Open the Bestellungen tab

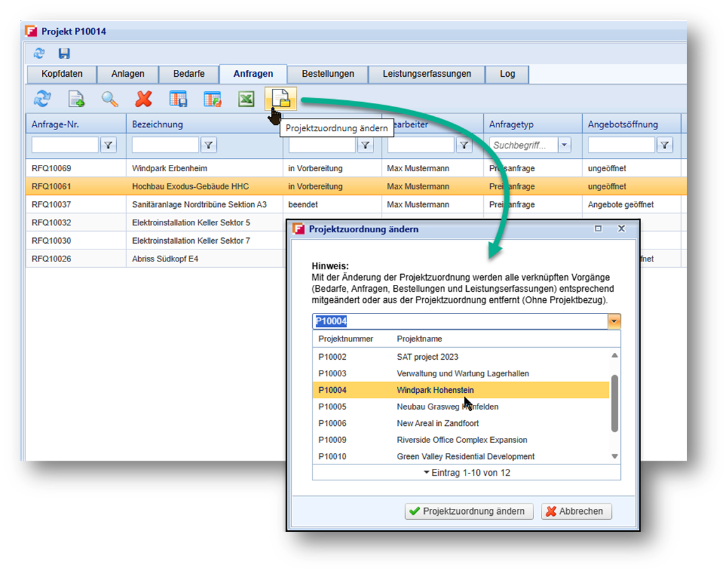click(x=328, y=74)
